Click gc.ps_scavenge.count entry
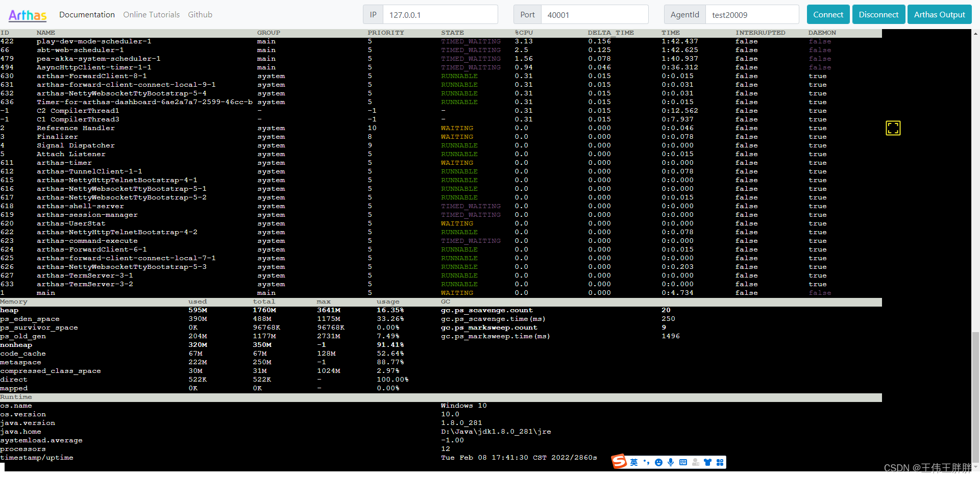 pyautogui.click(x=487, y=310)
